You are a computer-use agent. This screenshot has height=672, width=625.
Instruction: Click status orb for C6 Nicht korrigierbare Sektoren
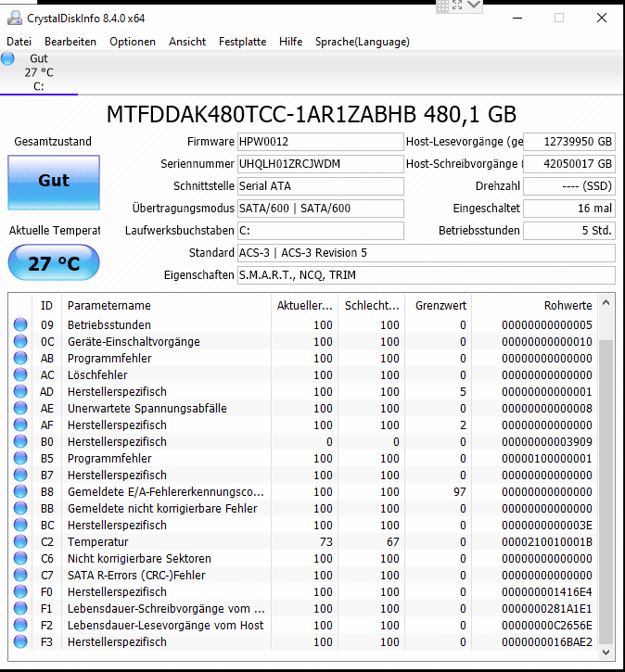coord(20,558)
